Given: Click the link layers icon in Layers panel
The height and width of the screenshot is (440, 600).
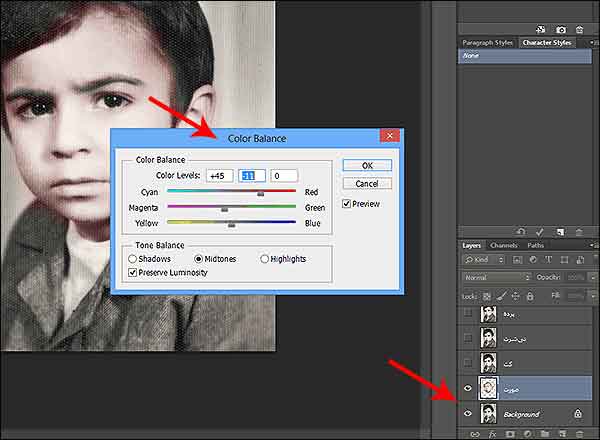Looking at the screenshot, I should click(x=474, y=434).
